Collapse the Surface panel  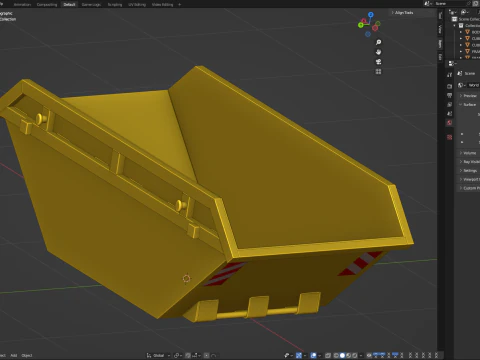(469, 105)
